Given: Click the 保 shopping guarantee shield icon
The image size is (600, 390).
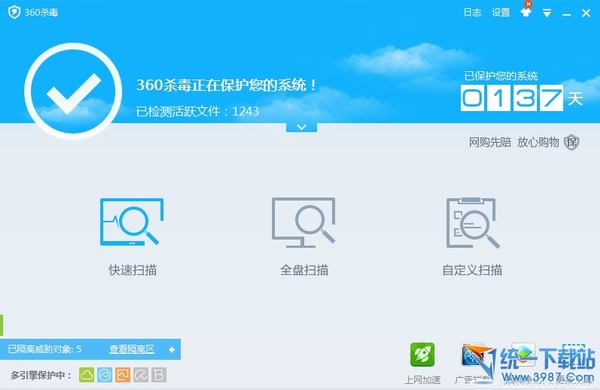Looking at the screenshot, I should [572, 142].
